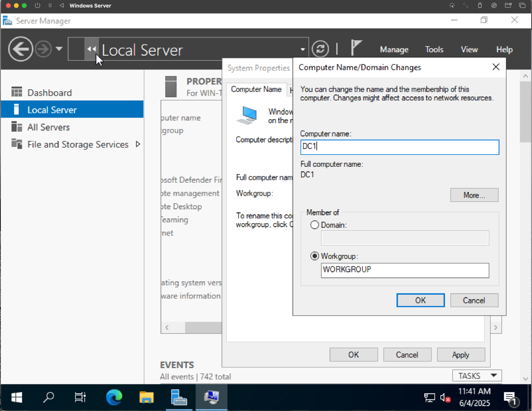532x411 pixels.
Task: Click OK in System Properties window
Action: (354, 355)
